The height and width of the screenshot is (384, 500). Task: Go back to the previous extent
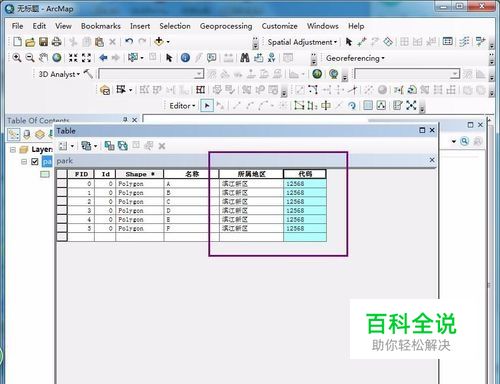coord(103,58)
